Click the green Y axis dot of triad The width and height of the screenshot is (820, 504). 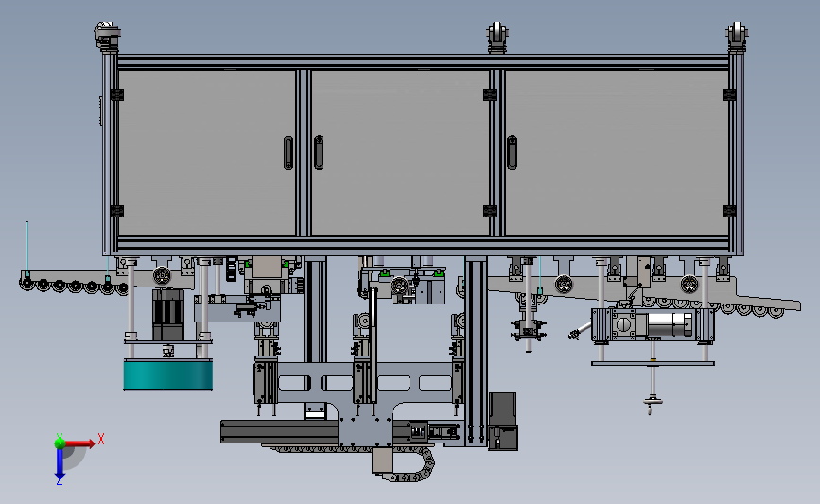coord(60,443)
